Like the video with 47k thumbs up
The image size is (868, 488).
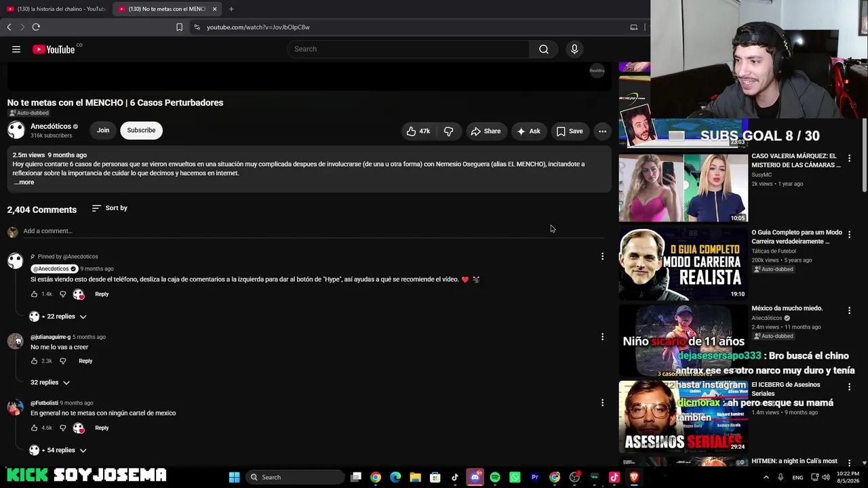click(418, 131)
